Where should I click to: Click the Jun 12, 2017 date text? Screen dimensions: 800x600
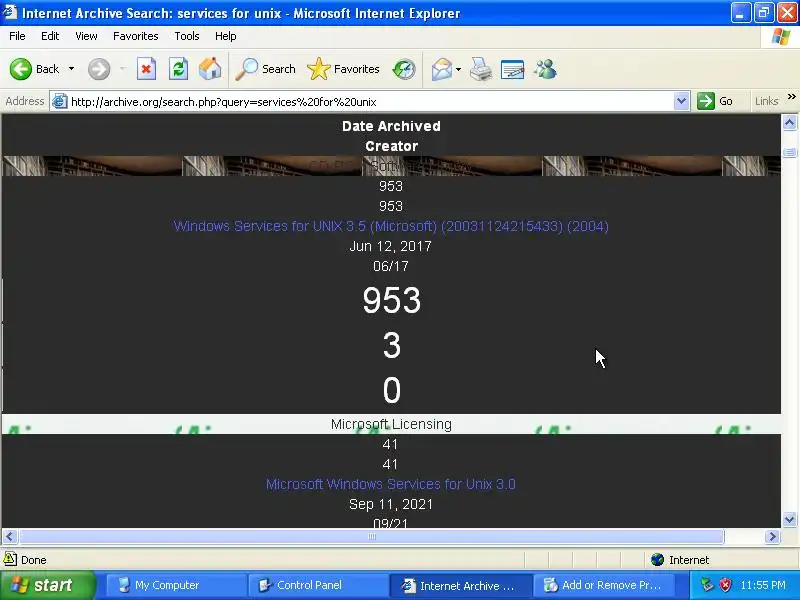tap(391, 246)
